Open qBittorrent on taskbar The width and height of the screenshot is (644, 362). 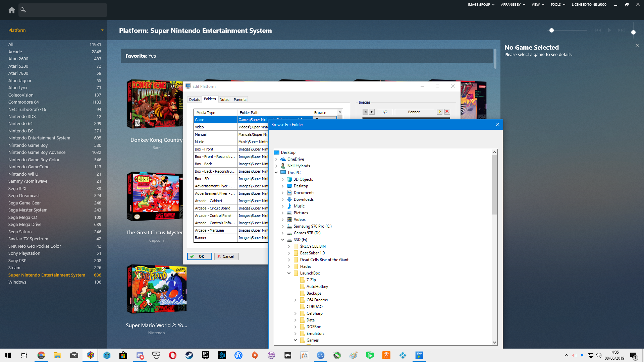point(321,355)
